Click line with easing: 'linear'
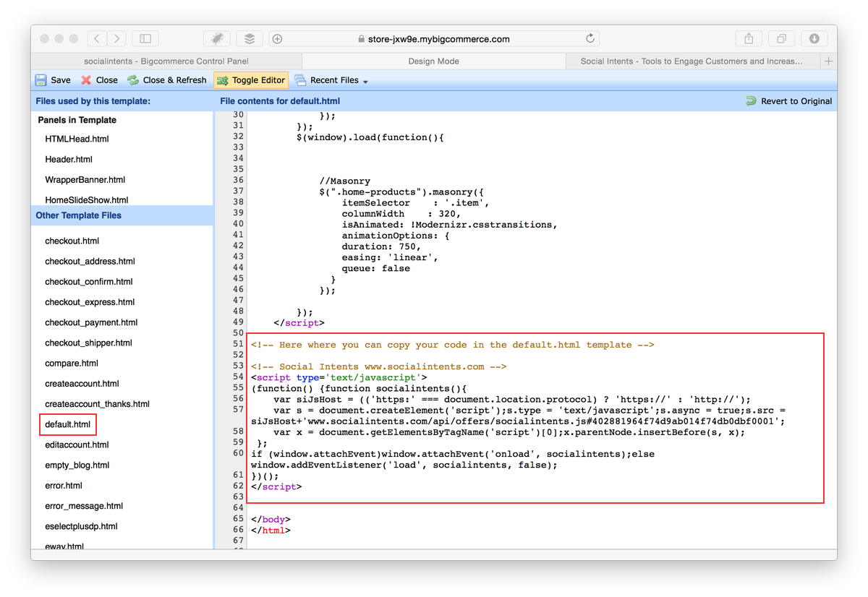The image size is (868, 597). coord(390,257)
